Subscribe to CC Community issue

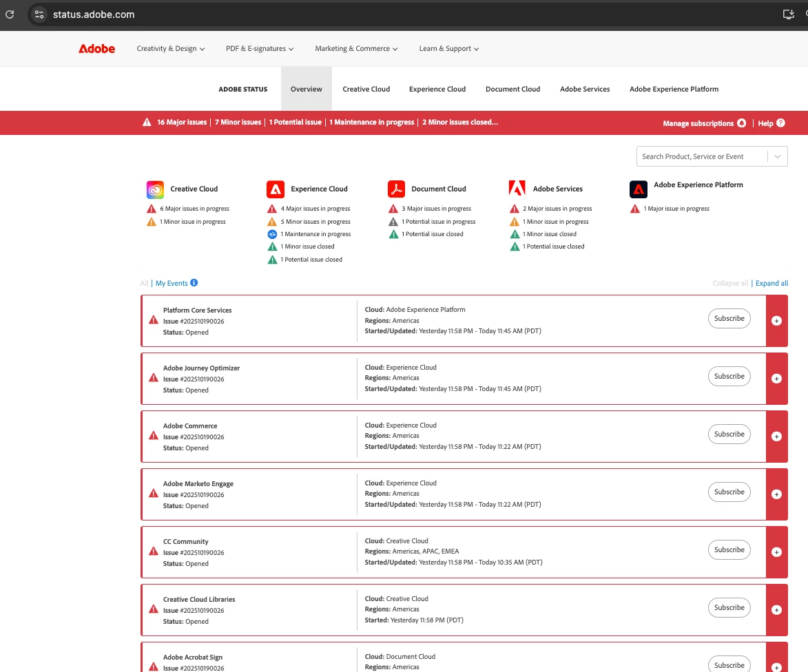pyautogui.click(x=729, y=550)
